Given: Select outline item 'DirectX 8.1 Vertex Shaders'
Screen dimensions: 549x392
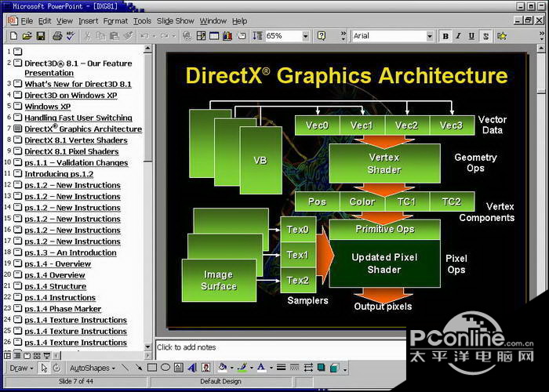Looking at the screenshot, I should point(76,140).
